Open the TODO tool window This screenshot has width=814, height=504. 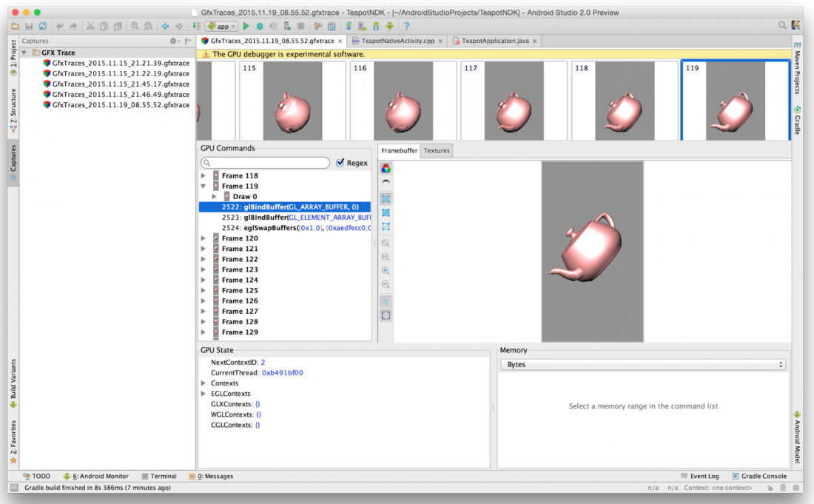(37, 476)
